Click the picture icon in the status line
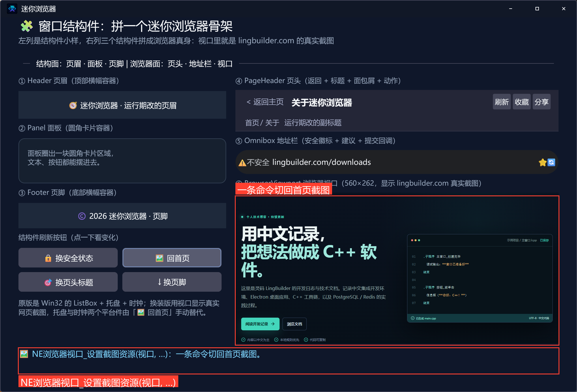This screenshot has height=392, width=577. pyautogui.click(x=24, y=354)
